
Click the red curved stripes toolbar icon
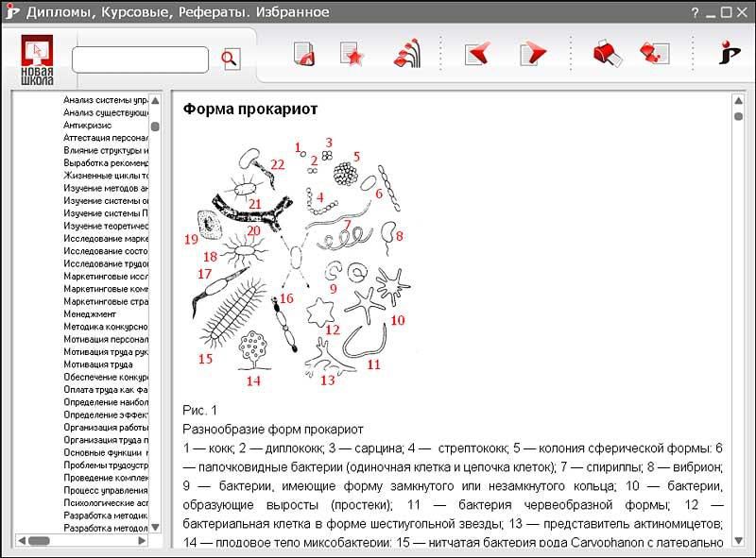(407, 54)
